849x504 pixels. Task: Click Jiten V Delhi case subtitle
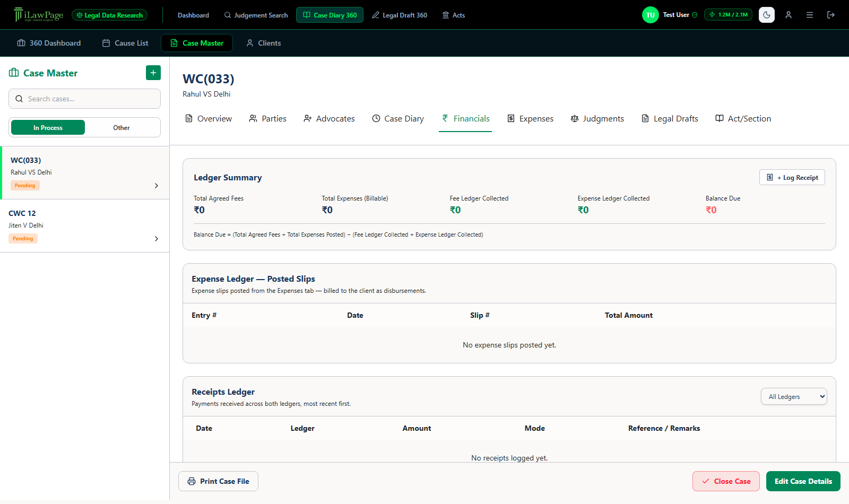click(x=26, y=225)
